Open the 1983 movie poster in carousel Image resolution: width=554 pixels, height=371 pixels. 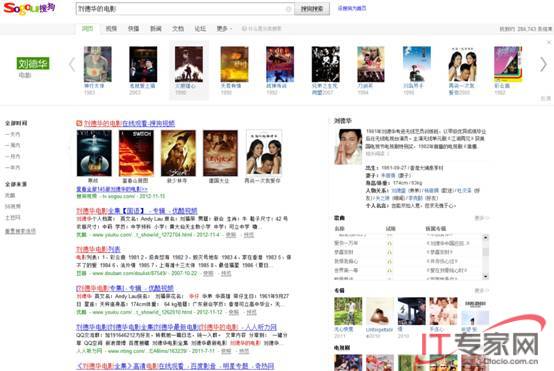[98, 64]
